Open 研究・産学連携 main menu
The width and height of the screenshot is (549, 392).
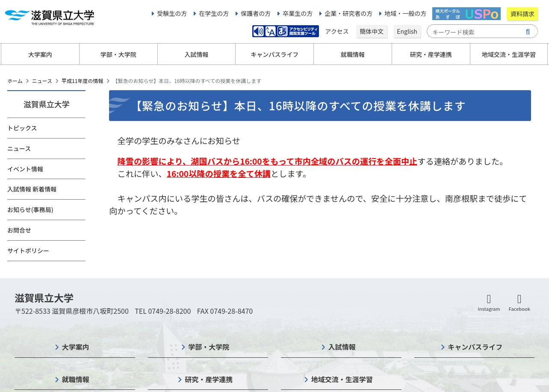click(x=431, y=54)
